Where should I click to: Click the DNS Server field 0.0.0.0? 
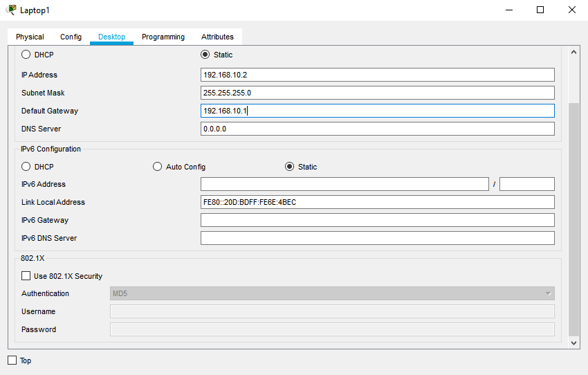coord(378,129)
